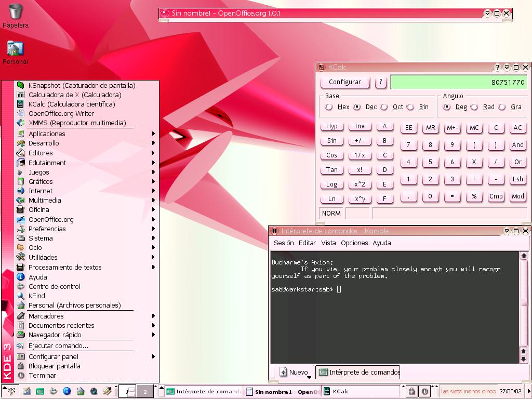The width and height of the screenshot is (532, 399).
Task: Expand the Multimedia submenu
Action: [x=87, y=200]
